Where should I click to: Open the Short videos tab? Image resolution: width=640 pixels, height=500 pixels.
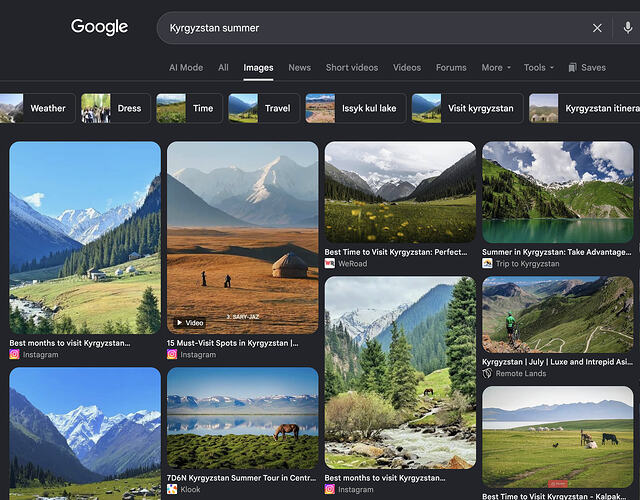[x=352, y=67]
